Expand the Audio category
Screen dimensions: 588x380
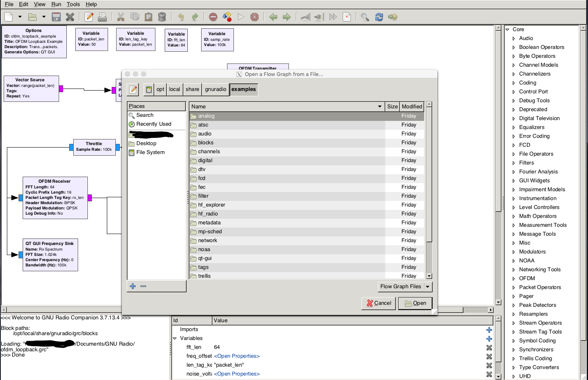[x=514, y=38]
